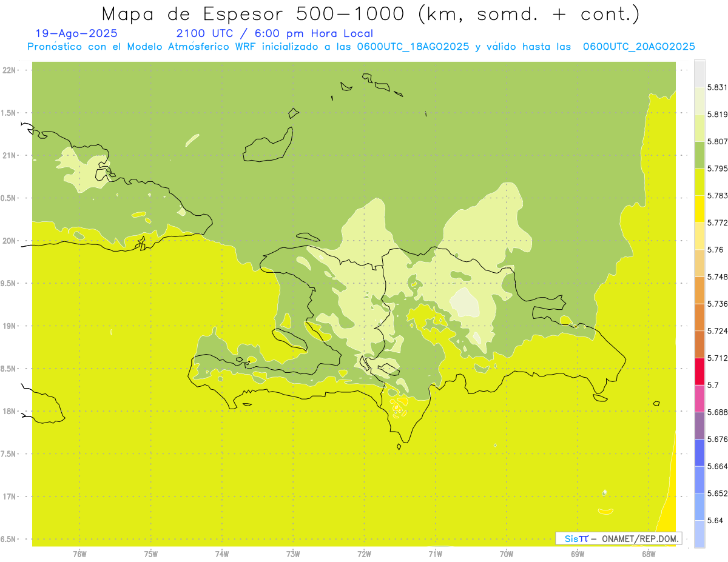
Task: Click the colorbar value 5.736
Action: coord(716,304)
